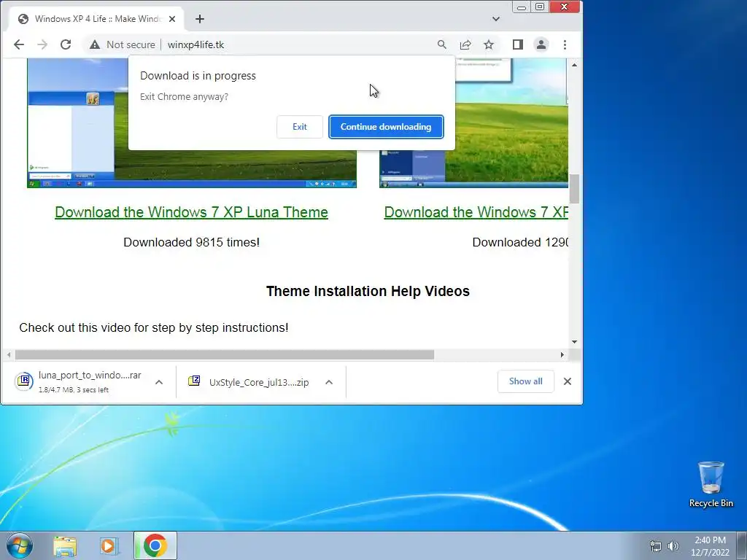Restore down the Chrome window
The height and width of the screenshot is (560, 747).
(540, 7)
